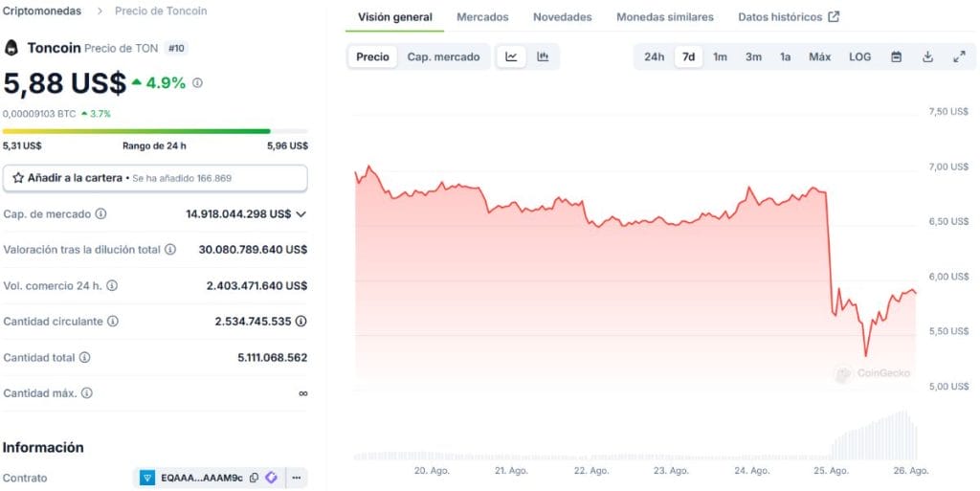Click the 5,31 US$ range low value
Image resolution: width=980 pixels, height=491 pixels.
tap(22, 145)
